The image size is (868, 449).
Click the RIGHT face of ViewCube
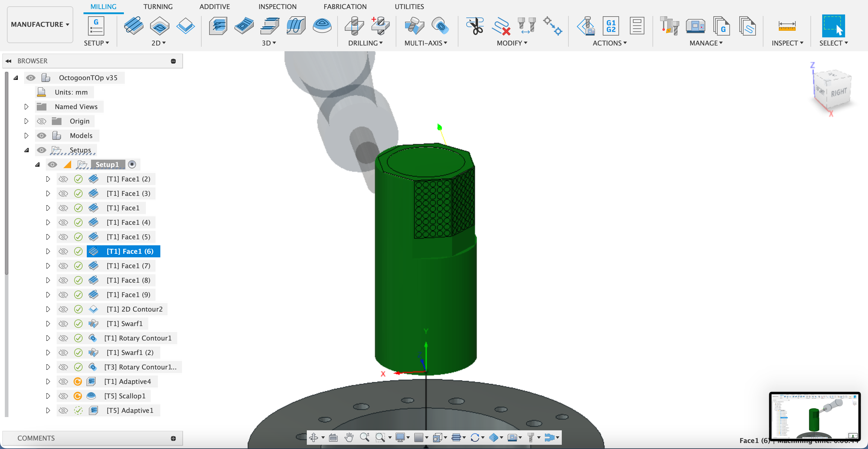pyautogui.click(x=838, y=92)
